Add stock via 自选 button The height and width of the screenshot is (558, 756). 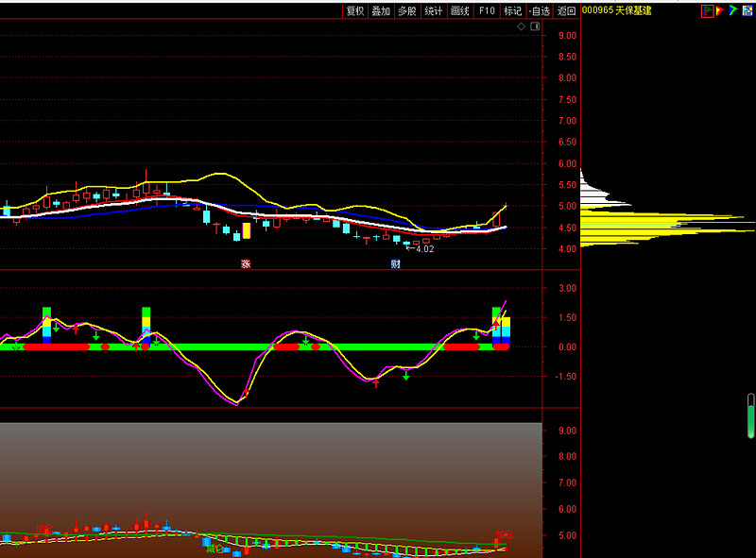539,11
